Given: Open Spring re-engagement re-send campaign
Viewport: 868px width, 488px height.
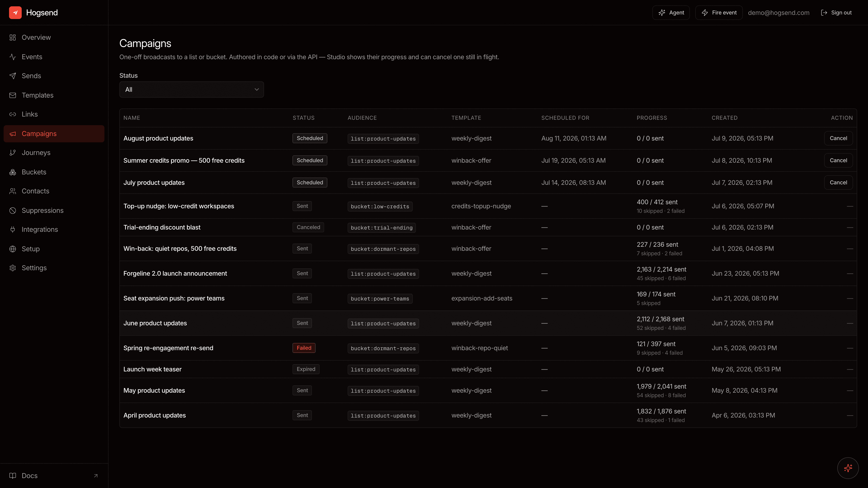Looking at the screenshot, I should 168,348.
